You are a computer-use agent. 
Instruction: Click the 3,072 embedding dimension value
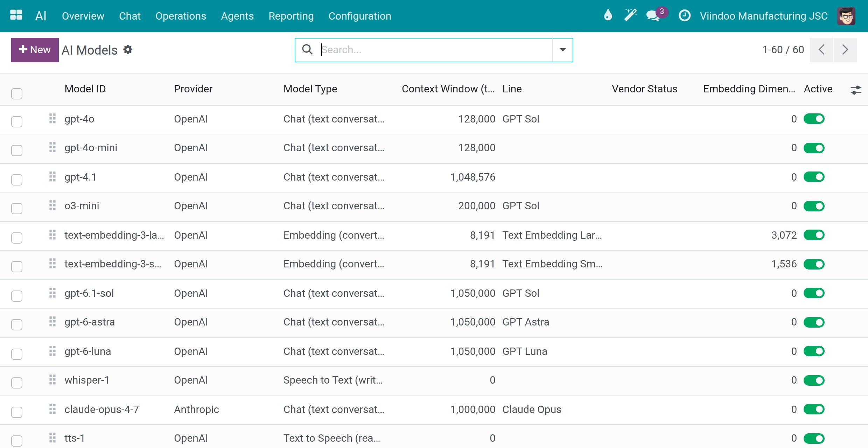(x=784, y=235)
